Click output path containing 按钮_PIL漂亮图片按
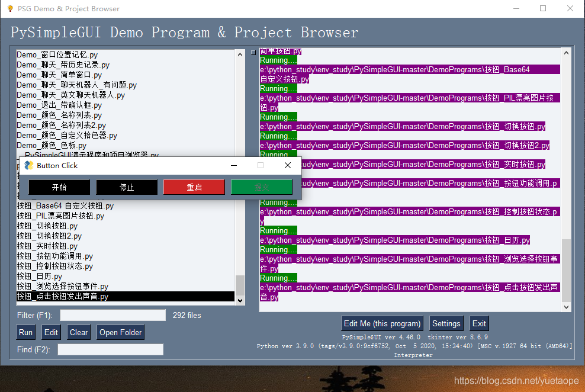585x392 pixels. click(x=410, y=98)
